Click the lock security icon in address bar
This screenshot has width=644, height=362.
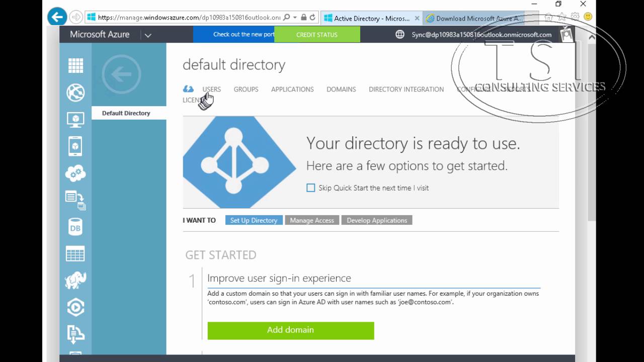[304, 17]
